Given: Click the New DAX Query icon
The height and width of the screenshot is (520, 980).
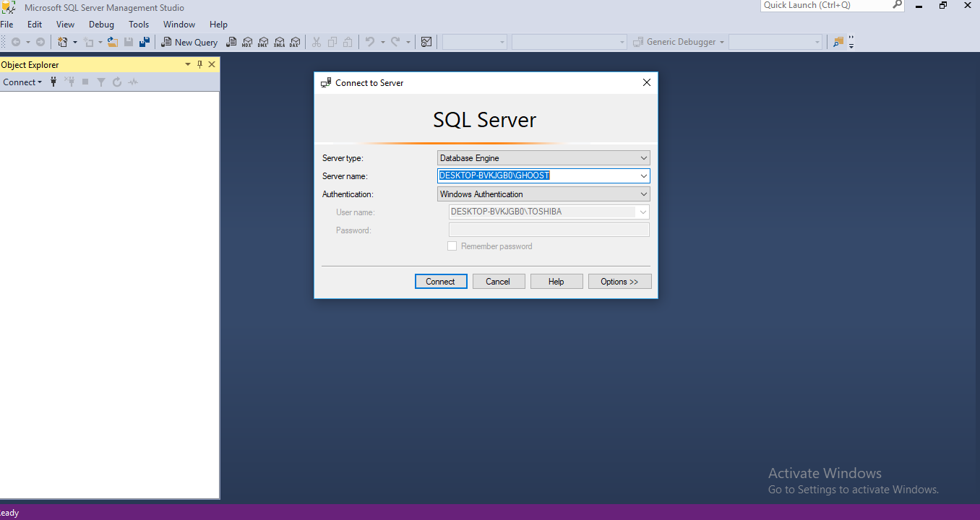Looking at the screenshot, I should click(295, 42).
